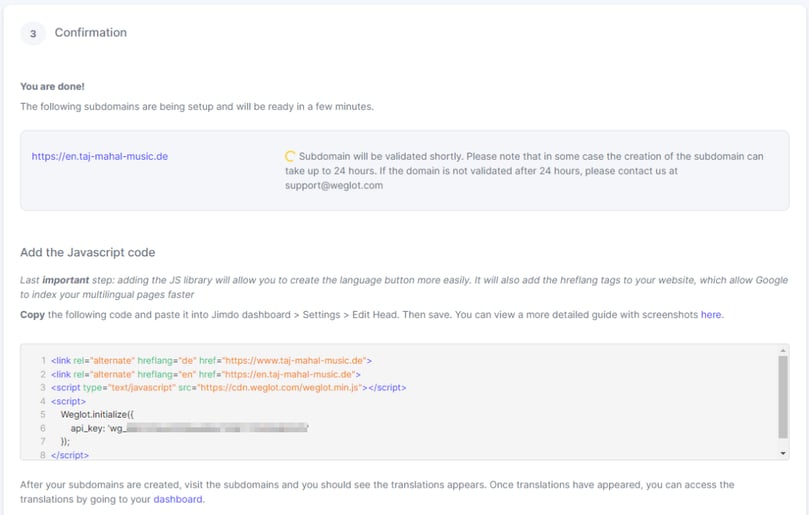809x515 pixels.
Task: Click the "Add the Javascript code" heading
Action: tap(88, 252)
